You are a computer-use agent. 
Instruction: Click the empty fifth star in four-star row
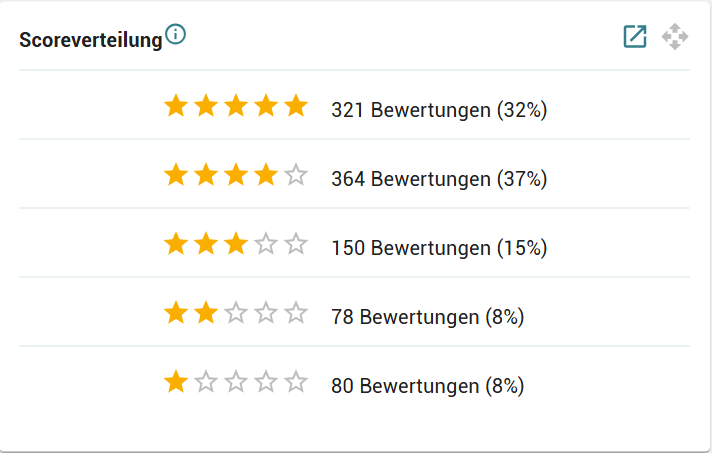tap(296, 175)
